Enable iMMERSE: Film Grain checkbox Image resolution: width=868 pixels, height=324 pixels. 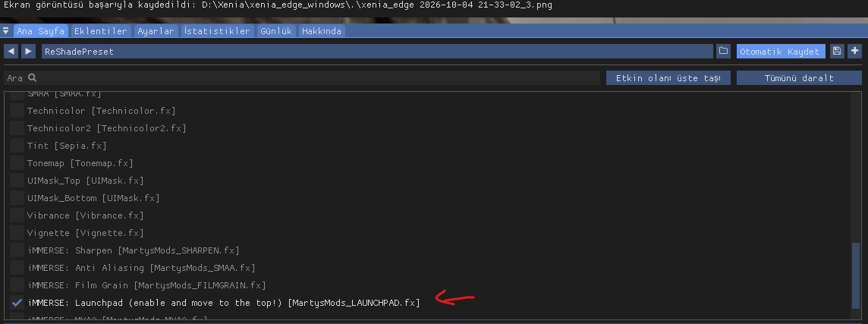pos(17,285)
